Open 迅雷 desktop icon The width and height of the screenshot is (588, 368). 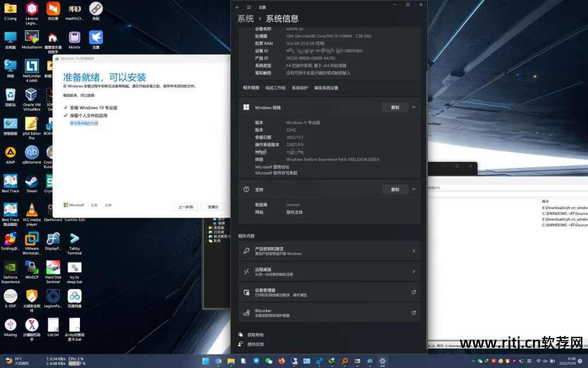[x=96, y=40]
